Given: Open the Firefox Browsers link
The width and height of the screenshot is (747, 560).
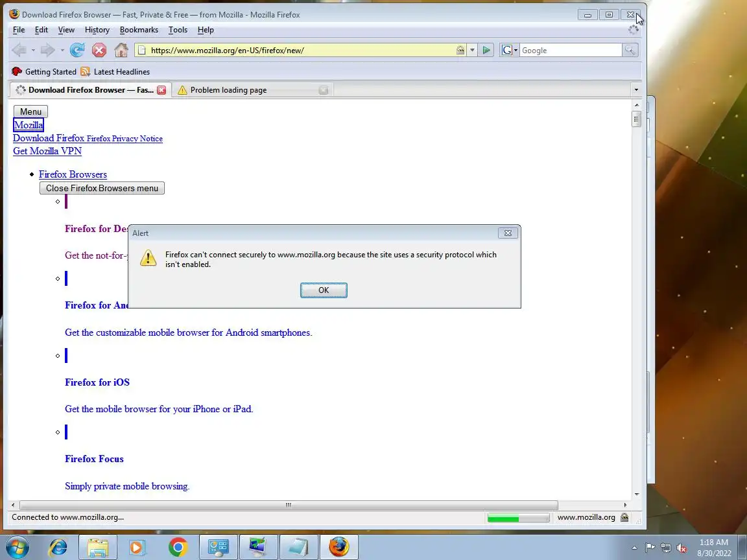Looking at the screenshot, I should tap(73, 174).
